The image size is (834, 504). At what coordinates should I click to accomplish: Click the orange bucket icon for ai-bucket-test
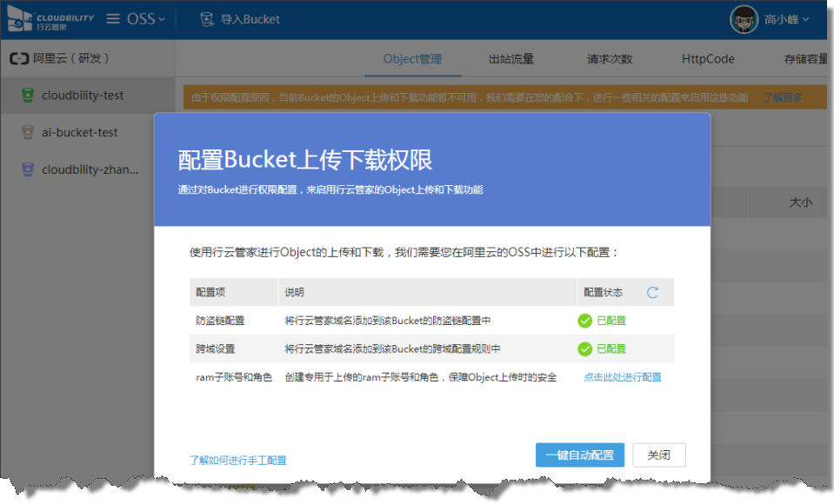tap(28, 132)
